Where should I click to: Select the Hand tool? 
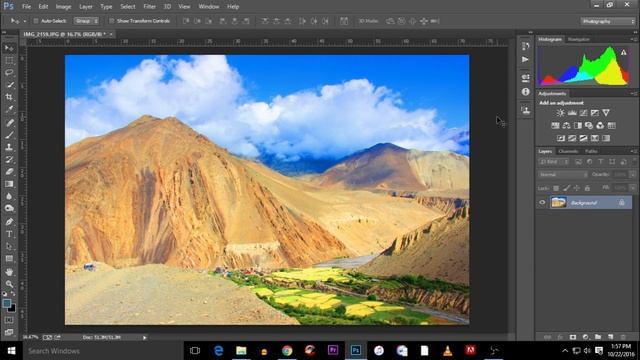pyautogui.click(x=9, y=272)
